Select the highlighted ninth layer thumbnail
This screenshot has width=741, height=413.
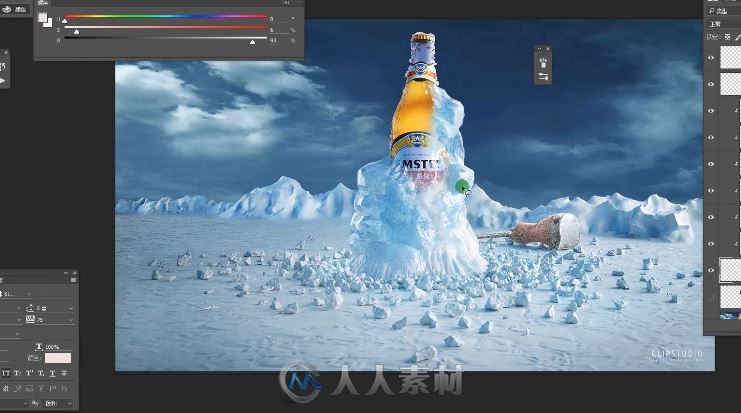pyautogui.click(x=730, y=270)
